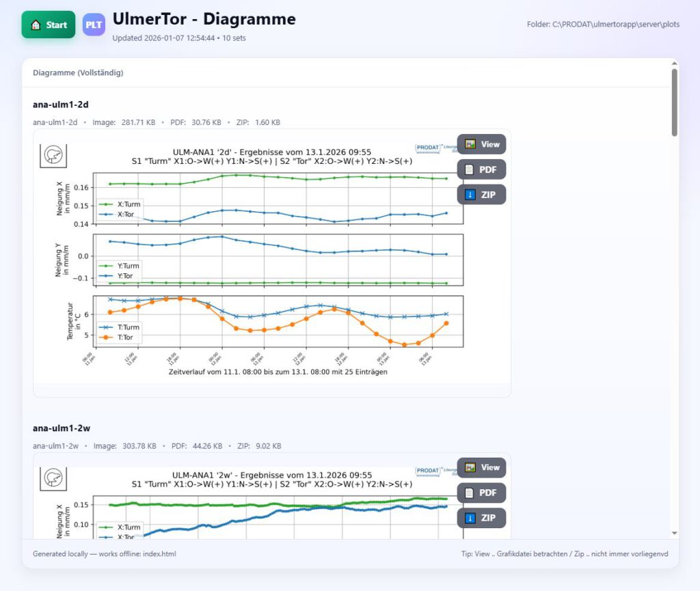
Task: Click the Diagramme (Vollständig) panel header
Action: click(78, 72)
